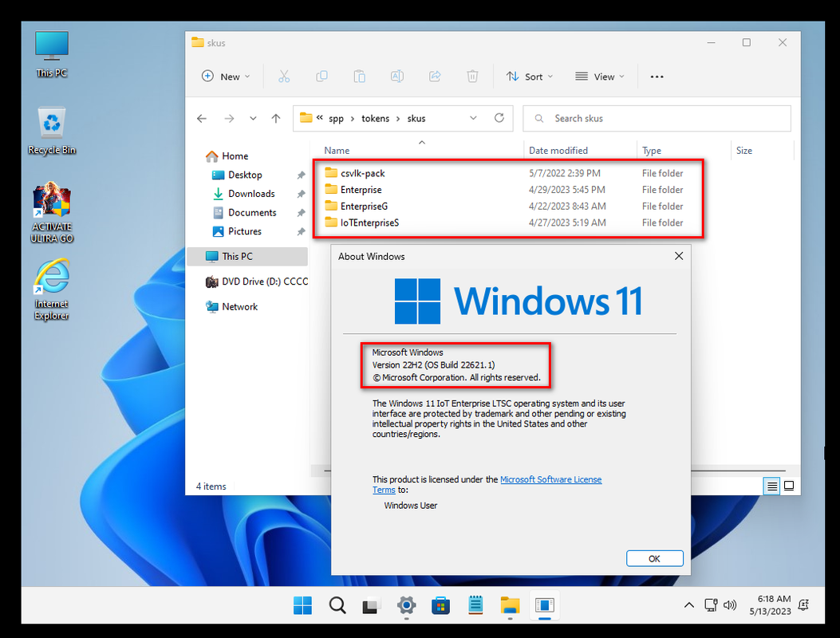Viewport: 840px width, 638px height.
Task: Open This PC desktop icon
Action: (x=51, y=54)
